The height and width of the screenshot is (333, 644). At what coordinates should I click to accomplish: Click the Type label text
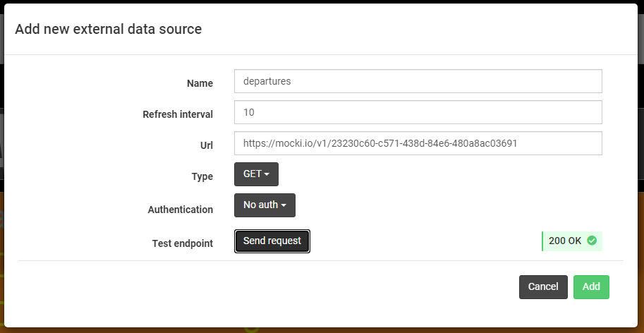202,176
